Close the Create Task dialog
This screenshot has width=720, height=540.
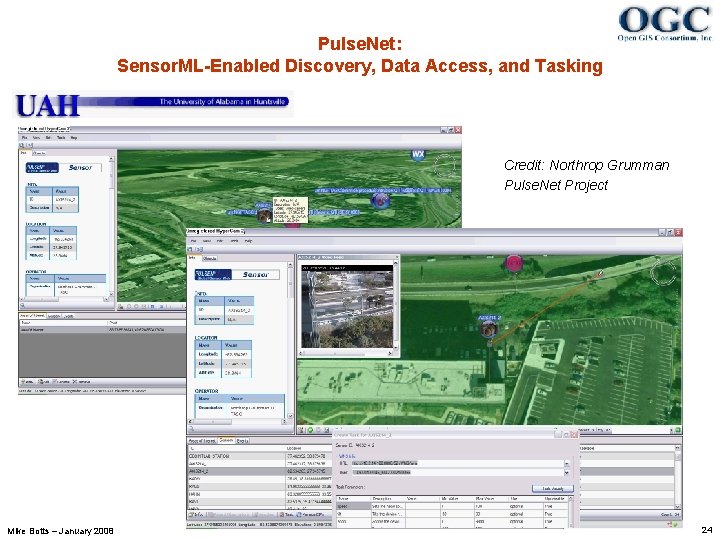(574, 434)
